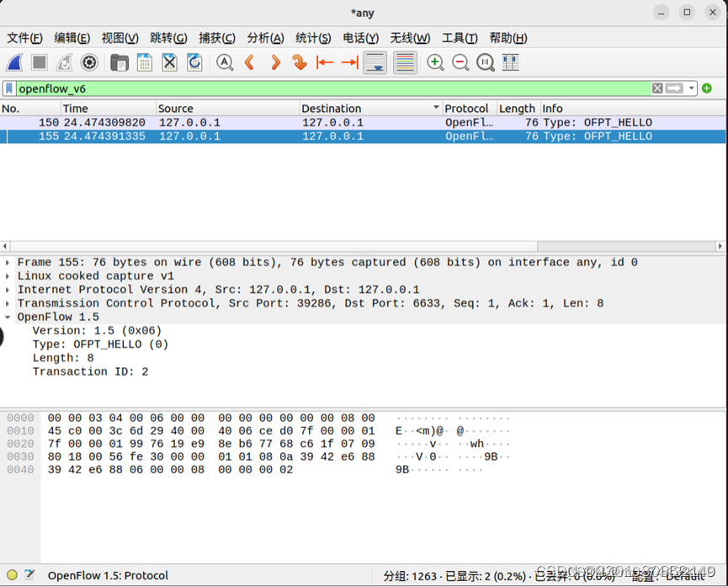This screenshot has height=587, width=728.
Task: Click the find packet magnifier icon
Action: 224,62
